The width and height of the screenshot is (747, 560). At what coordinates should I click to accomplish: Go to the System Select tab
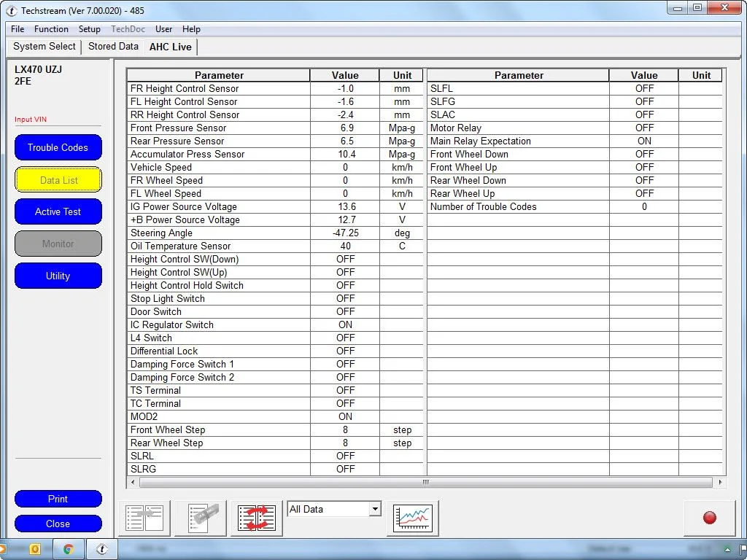44,47
